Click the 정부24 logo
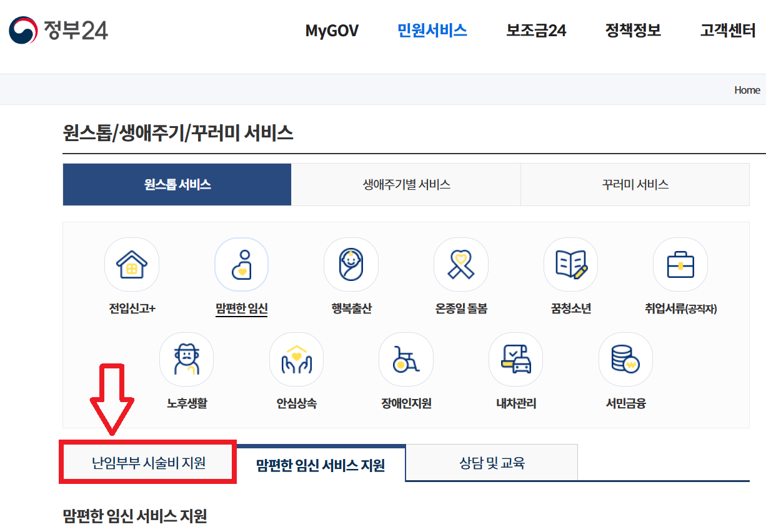 tap(58, 30)
